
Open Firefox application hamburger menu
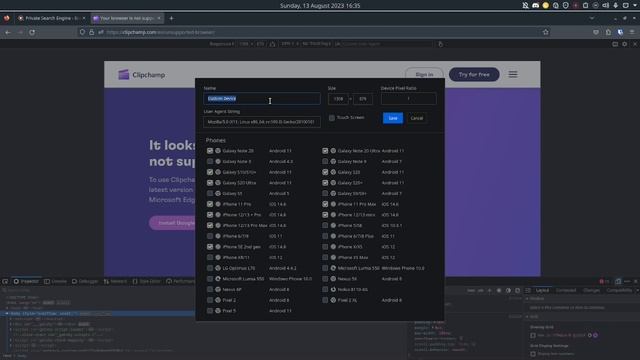tap(632, 32)
